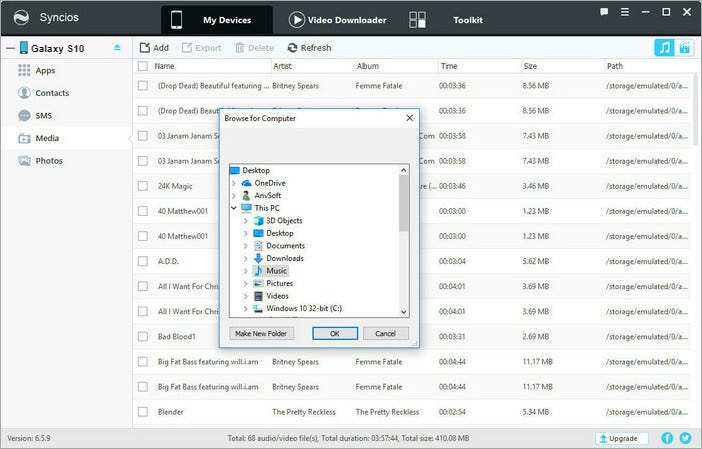Refresh the media list
This screenshot has height=449, width=702.
click(309, 48)
